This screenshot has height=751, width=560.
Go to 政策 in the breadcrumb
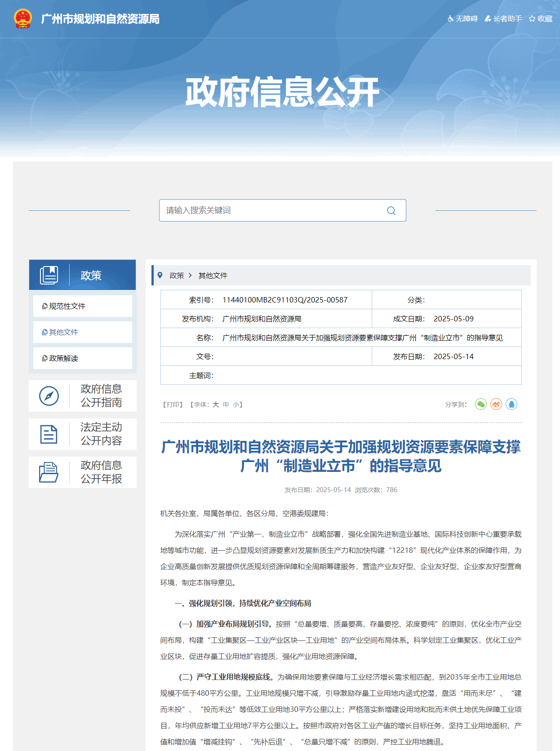click(x=177, y=276)
